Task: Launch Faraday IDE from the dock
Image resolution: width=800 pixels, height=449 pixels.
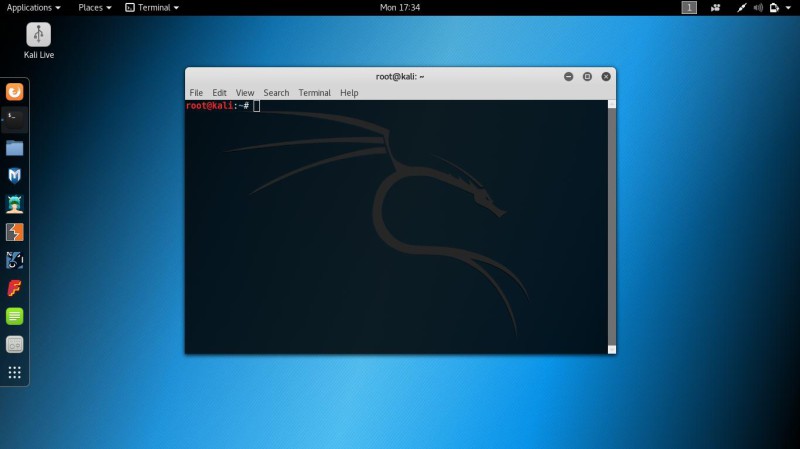Action: tap(14, 288)
